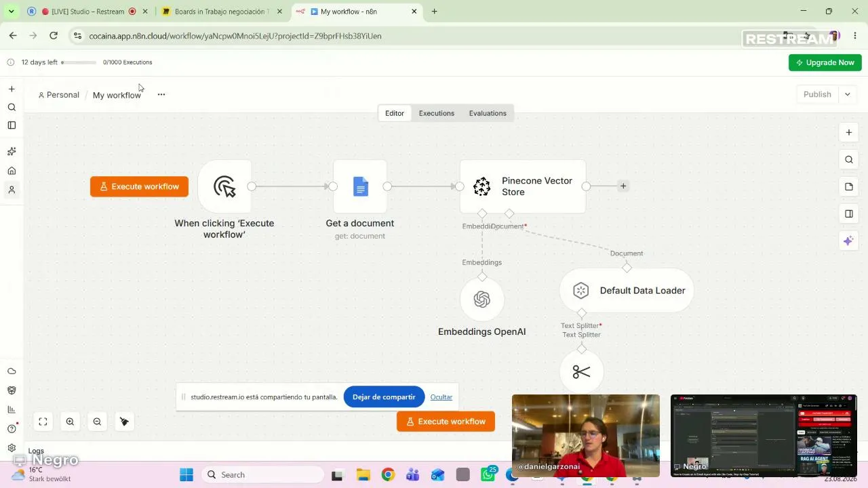The image size is (868, 488).
Task: Select the Embeddings OpenAI node
Action: [x=482, y=300]
